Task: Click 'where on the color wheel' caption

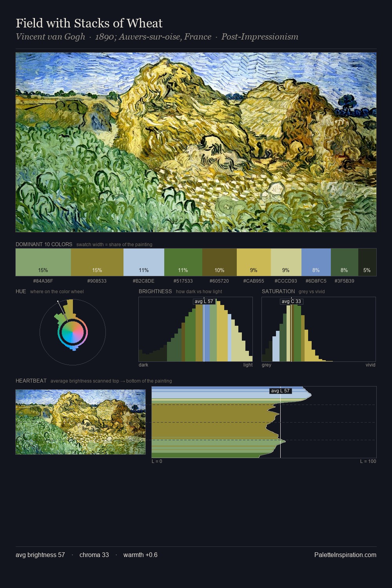Action: pyautogui.click(x=57, y=292)
